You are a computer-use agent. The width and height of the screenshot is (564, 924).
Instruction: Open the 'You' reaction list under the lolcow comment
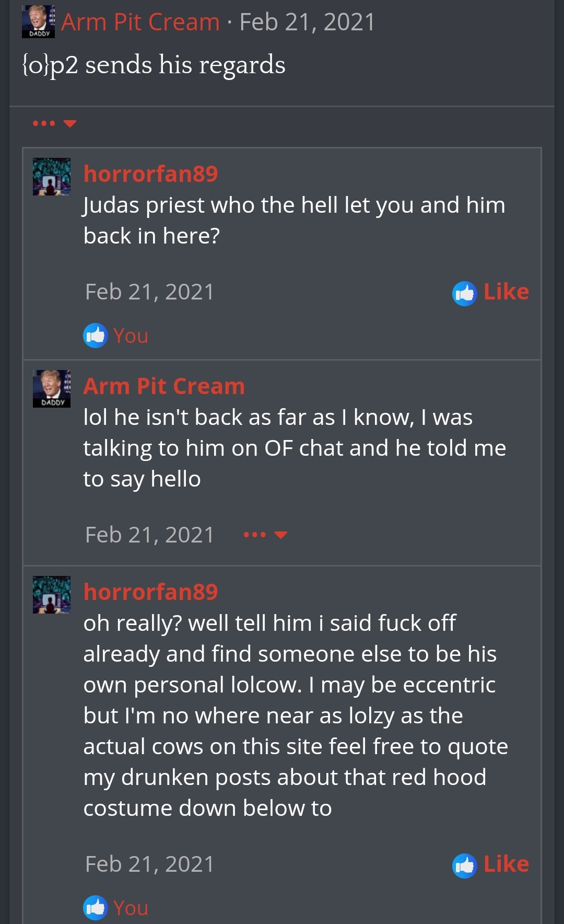click(131, 908)
